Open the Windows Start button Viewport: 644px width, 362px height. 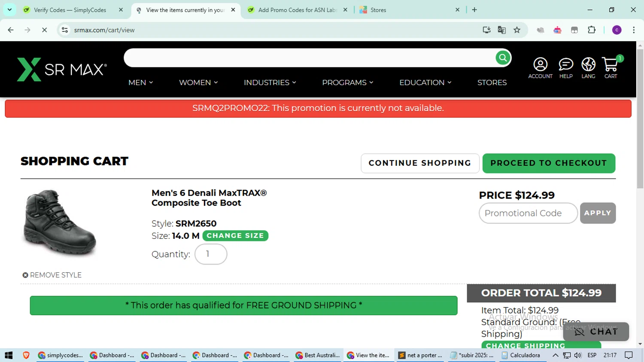point(9,355)
